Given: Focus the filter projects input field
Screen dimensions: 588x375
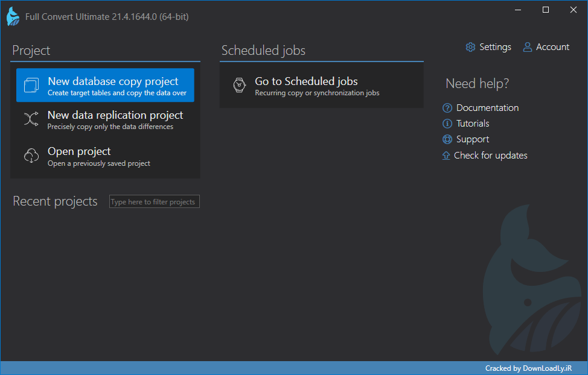Looking at the screenshot, I should click(x=154, y=201).
